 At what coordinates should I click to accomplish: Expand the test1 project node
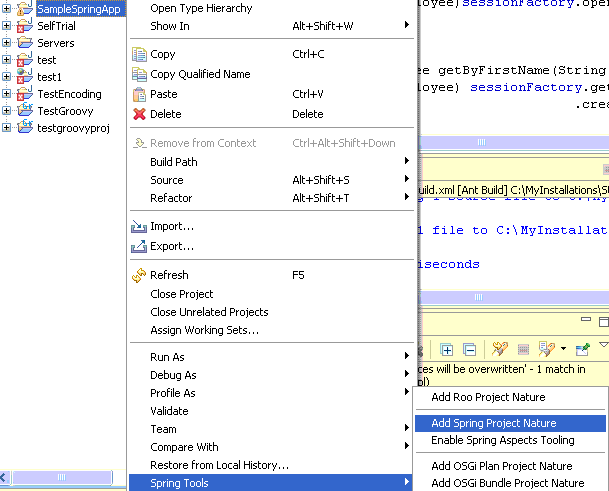tap(6, 77)
